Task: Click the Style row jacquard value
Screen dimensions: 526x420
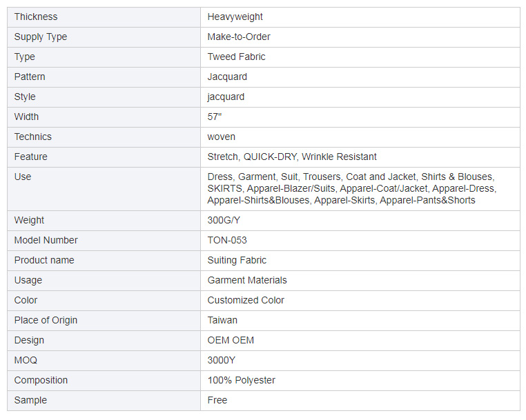Action: (226, 97)
